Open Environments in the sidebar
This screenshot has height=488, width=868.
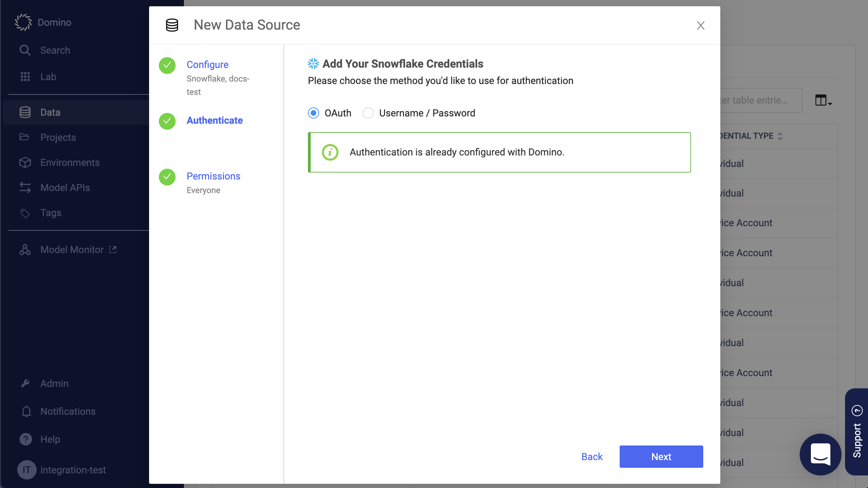pos(70,162)
